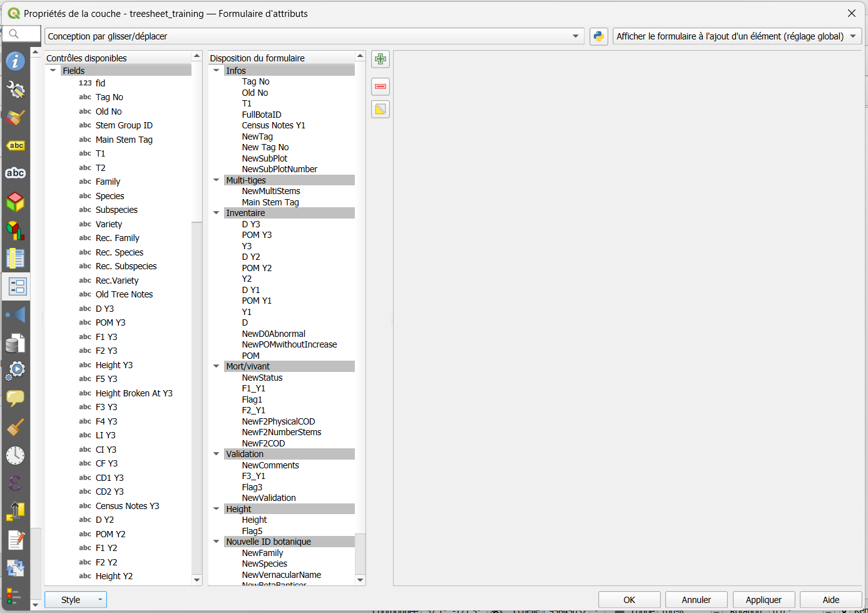Image resolution: width=868 pixels, height=613 pixels.
Task: Open the Symbology section with the paintbrush icon
Action: coord(16,118)
